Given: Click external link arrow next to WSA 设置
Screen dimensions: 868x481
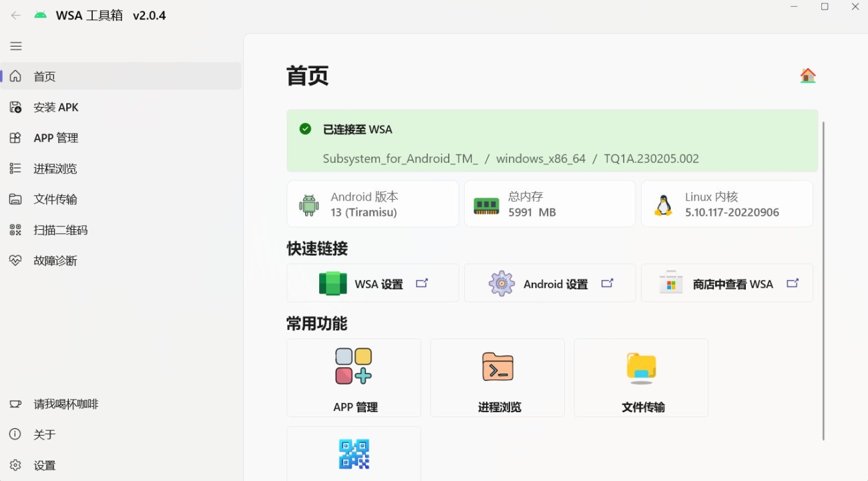Looking at the screenshot, I should pos(422,283).
